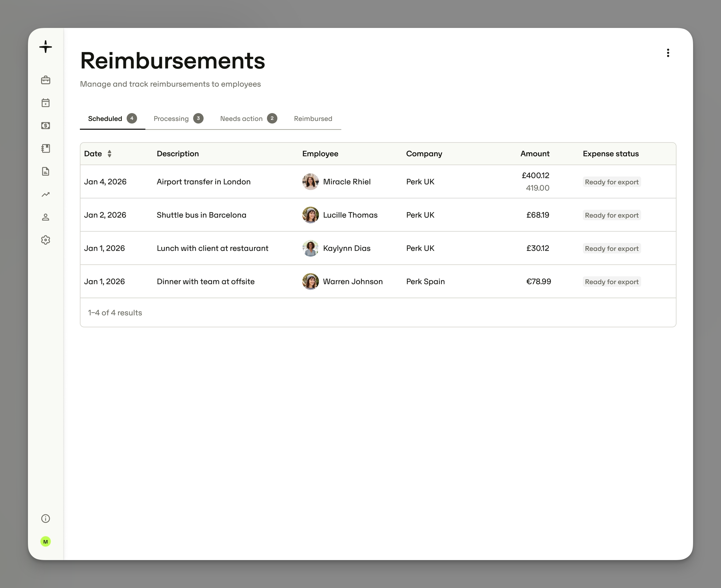Click employee name Kaylynn Dias

(347, 248)
